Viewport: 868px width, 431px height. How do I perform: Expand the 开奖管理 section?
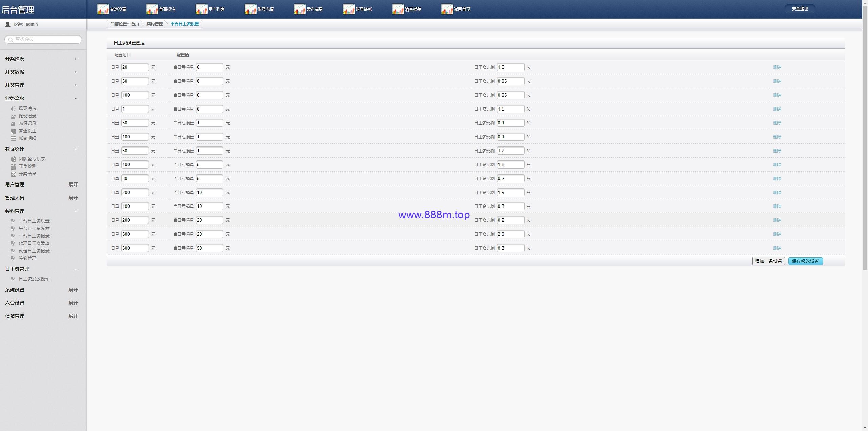[75, 85]
